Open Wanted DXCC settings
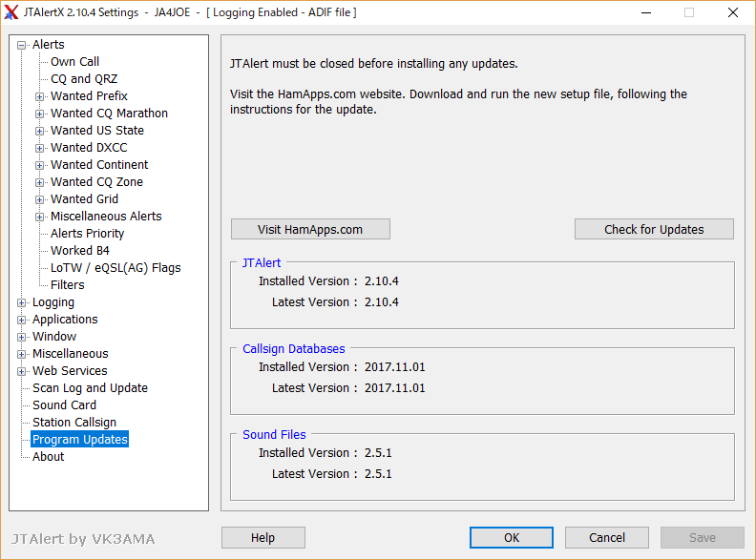Screen dimensions: 756x560 pos(89,148)
